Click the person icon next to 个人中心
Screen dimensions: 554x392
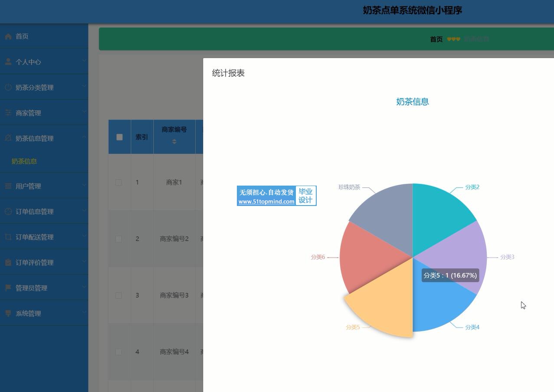tap(8, 62)
